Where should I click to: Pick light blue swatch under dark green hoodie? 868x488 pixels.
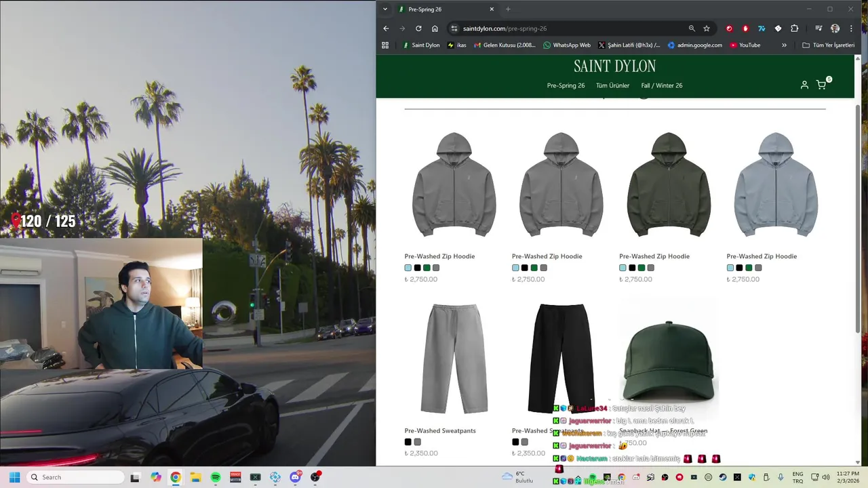pos(623,268)
